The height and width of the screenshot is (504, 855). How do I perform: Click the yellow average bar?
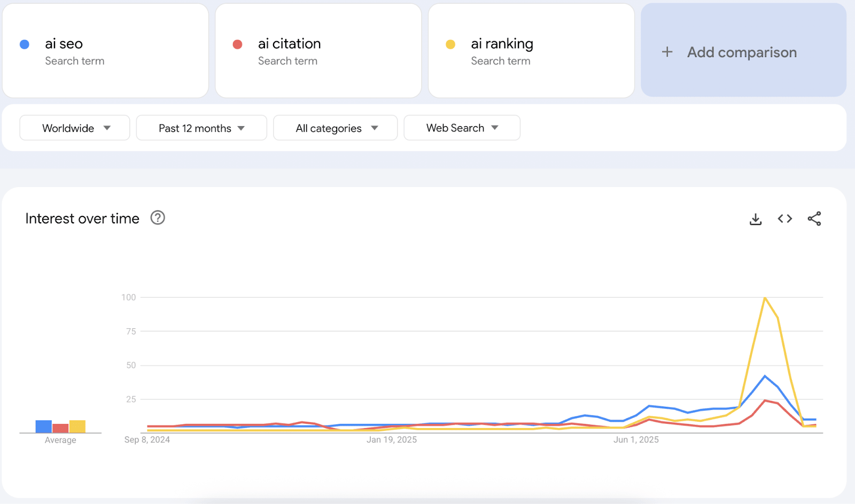77,427
